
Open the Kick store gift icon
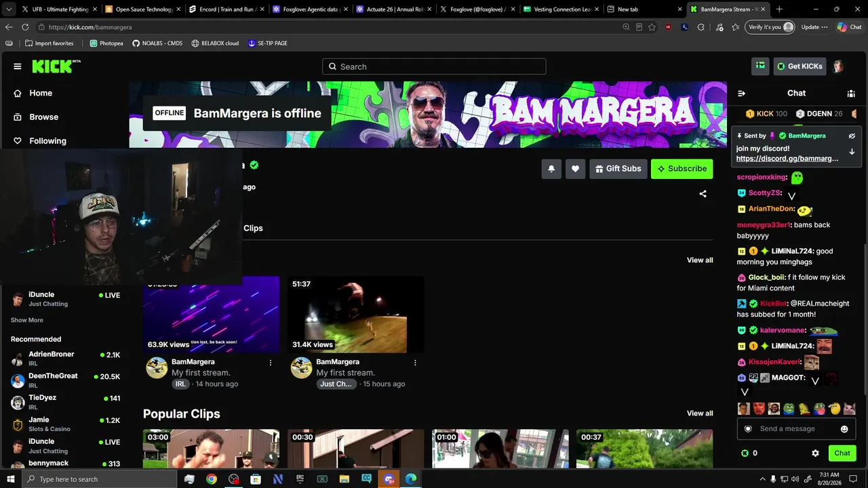click(760, 66)
